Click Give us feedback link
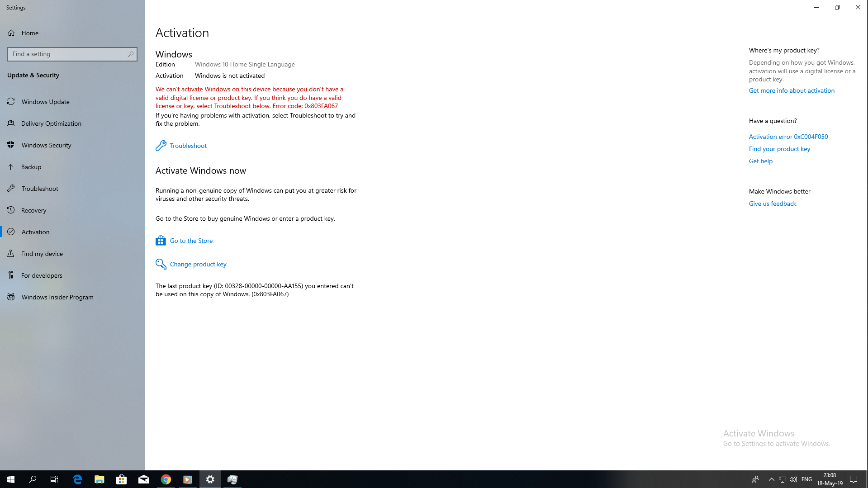This screenshot has width=868, height=488. [773, 204]
